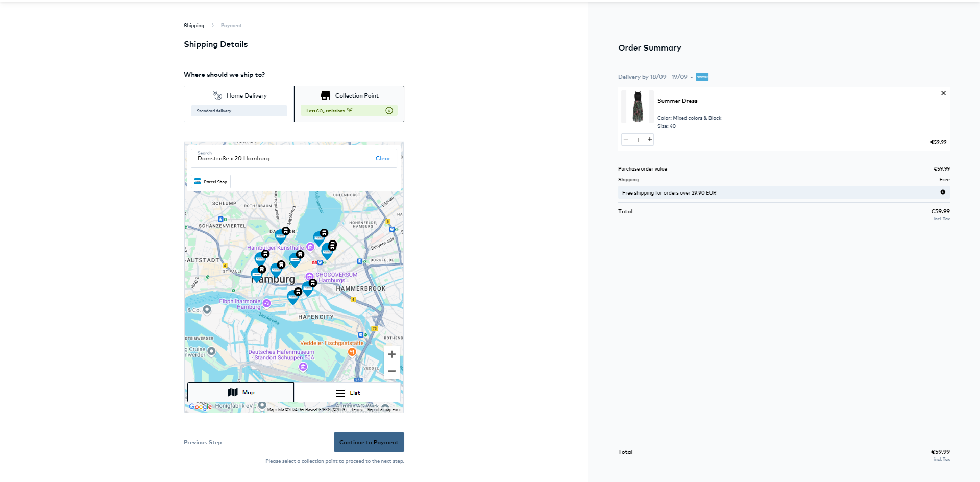
Task: Click the address search input field
Action: tap(281, 158)
